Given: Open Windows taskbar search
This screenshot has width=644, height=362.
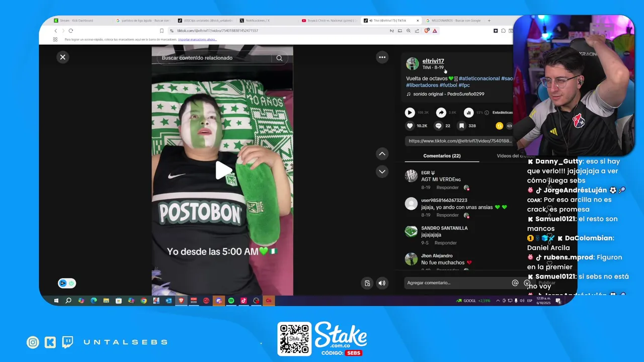Looking at the screenshot, I should 68,301.
